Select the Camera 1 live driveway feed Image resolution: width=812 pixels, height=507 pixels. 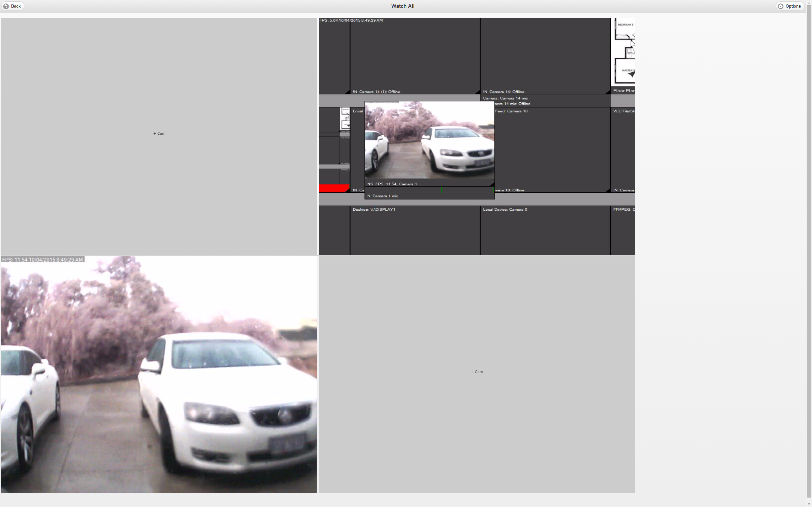click(429, 141)
